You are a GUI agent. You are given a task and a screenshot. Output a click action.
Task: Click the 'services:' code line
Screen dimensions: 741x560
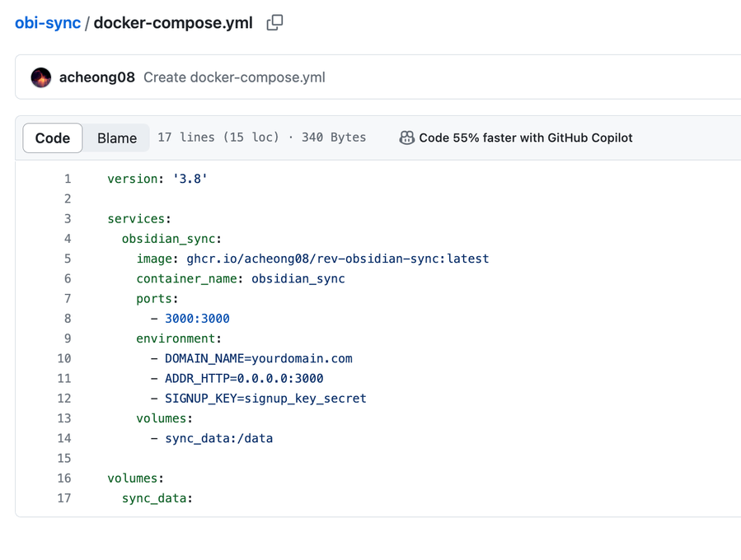(x=139, y=218)
